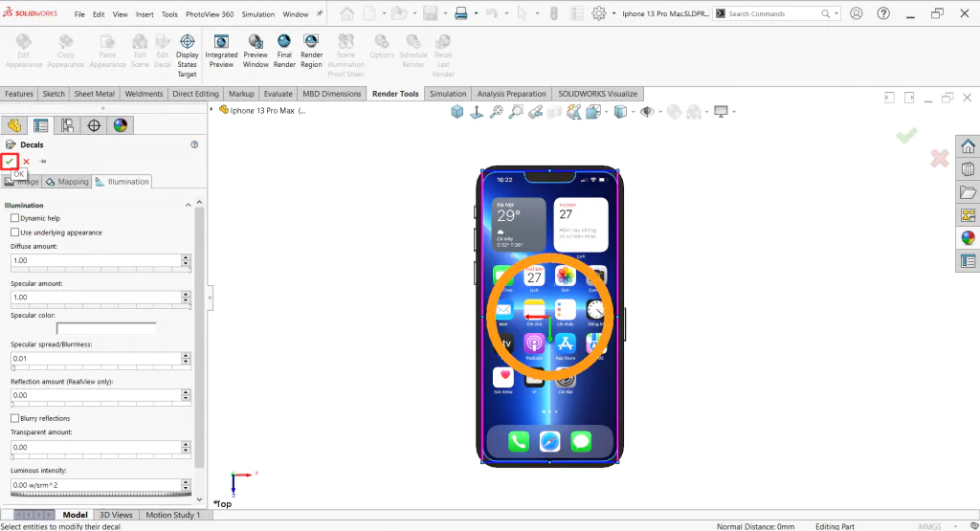The height and width of the screenshot is (531, 980).
Task: Cancel decal with red X icon
Action: point(26,161)
